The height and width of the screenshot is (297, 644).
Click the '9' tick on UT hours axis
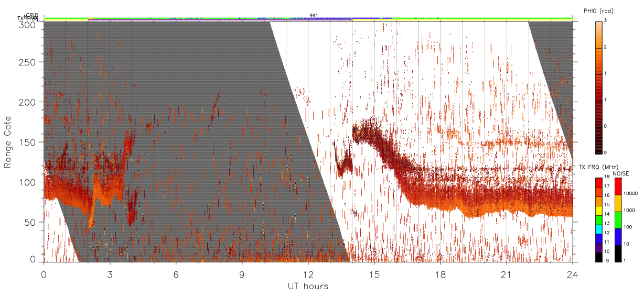pos(242,274)
